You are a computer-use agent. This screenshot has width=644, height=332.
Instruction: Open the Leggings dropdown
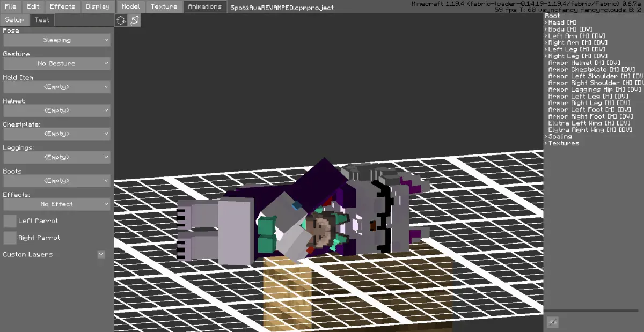tap(56, 157)
